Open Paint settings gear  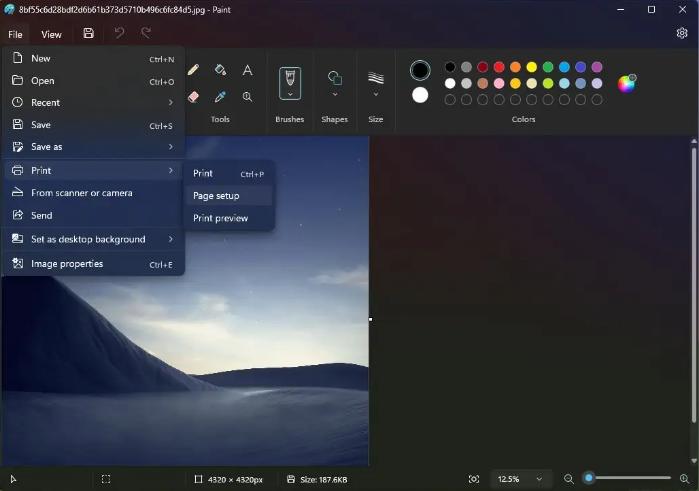682,33
